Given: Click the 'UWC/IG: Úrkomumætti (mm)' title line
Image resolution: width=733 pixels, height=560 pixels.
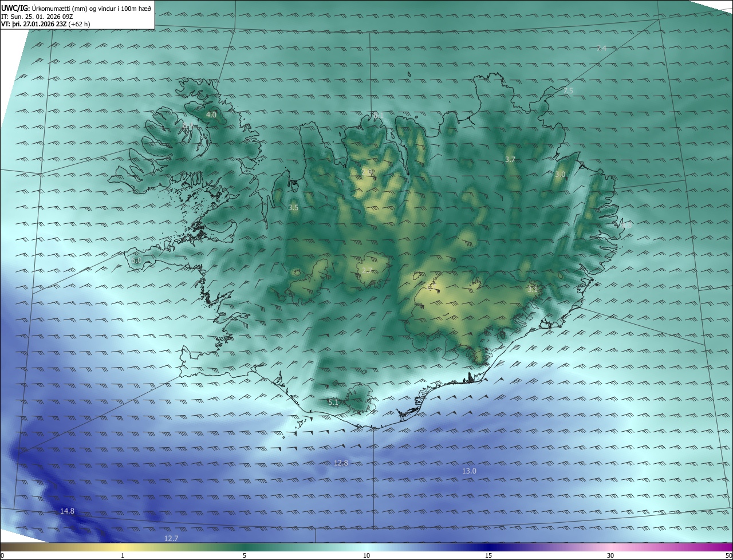Looking at the screenshot, I should [77, 8].
